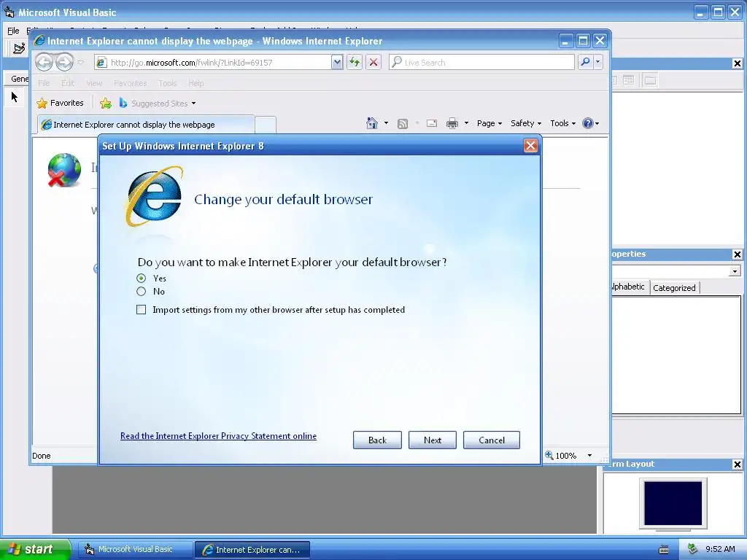This screenshot has width=747, height=560.
Task: Click Next in the setup dialog
Action: [x=433, y=440]
